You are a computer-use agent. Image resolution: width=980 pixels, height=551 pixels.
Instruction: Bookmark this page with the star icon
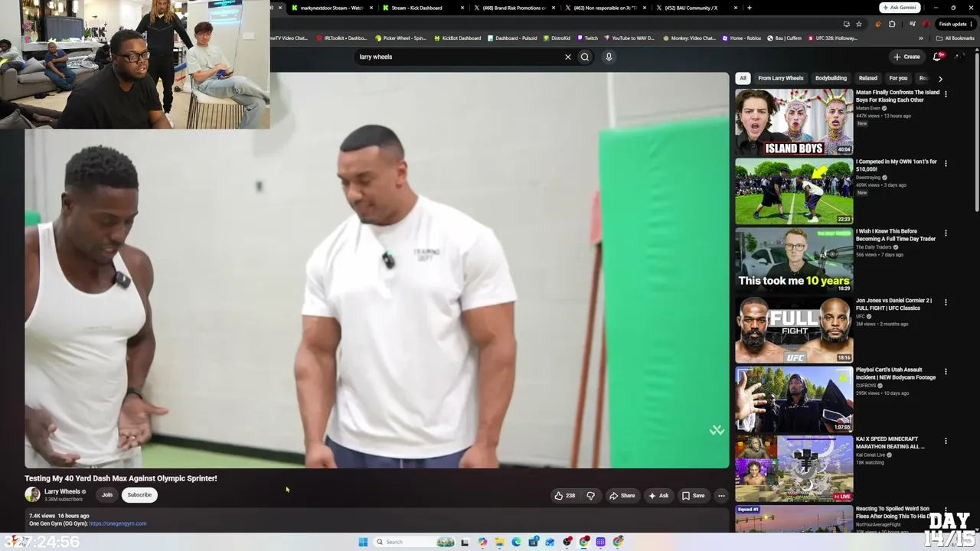coord(858,24)
